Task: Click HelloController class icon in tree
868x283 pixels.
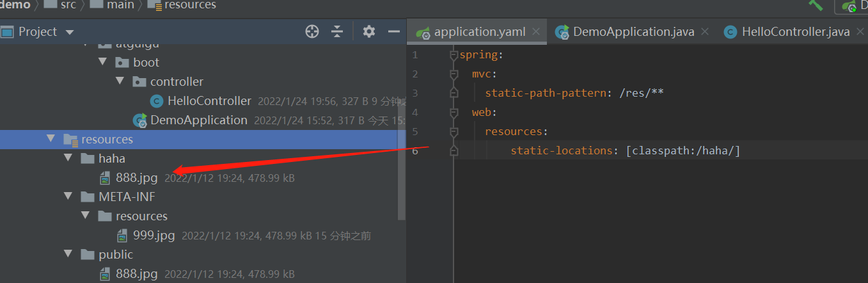Action: [x=156, y=101]
